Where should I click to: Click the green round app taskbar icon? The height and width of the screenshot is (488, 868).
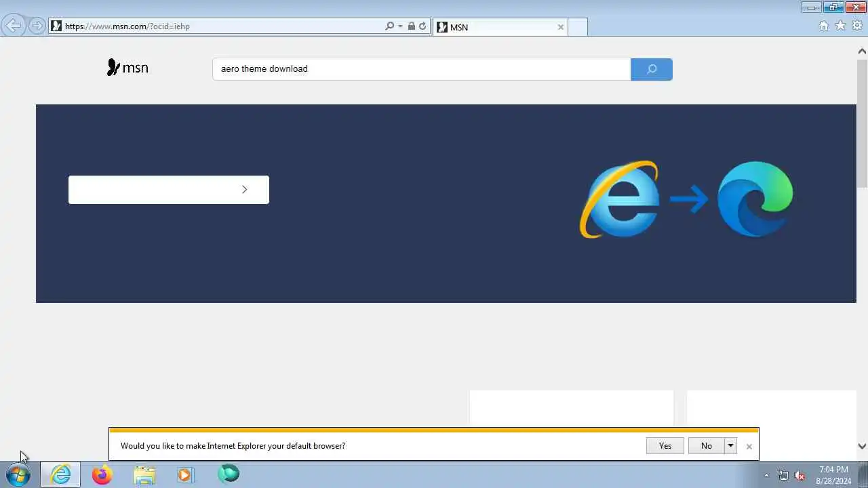229,474
